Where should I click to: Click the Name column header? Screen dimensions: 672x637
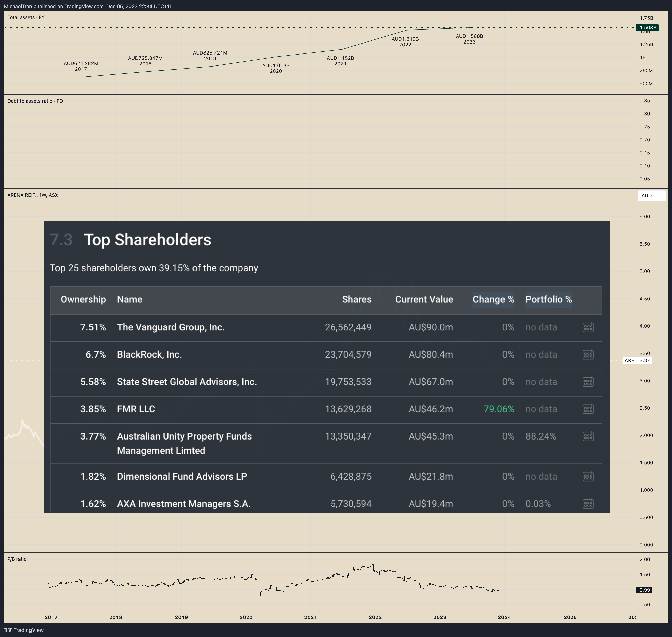pos(130,300)
